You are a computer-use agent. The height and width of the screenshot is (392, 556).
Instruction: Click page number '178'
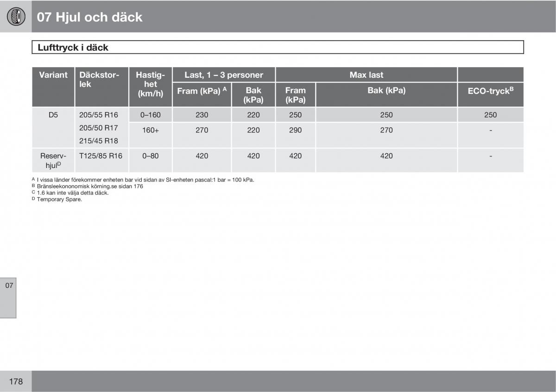coord(15,381)
